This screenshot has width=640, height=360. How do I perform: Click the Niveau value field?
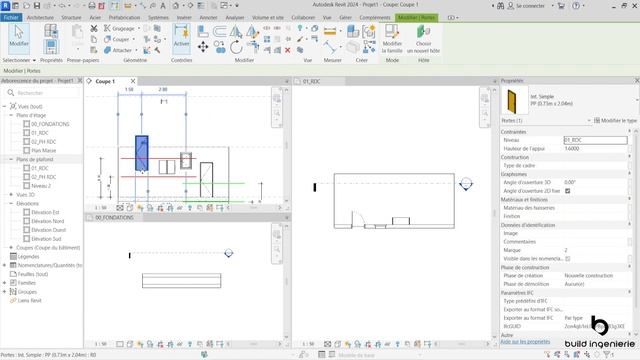[x=595, y=140]
